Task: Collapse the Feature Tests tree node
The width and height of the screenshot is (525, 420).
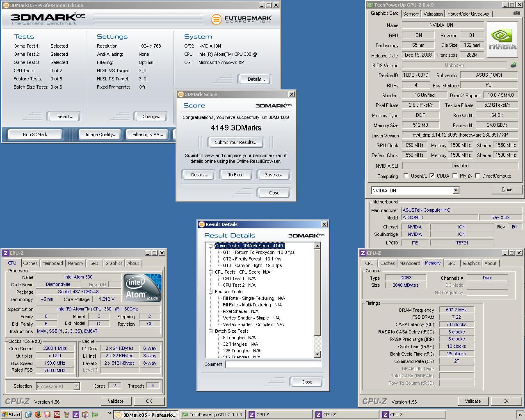Action: 210,292
